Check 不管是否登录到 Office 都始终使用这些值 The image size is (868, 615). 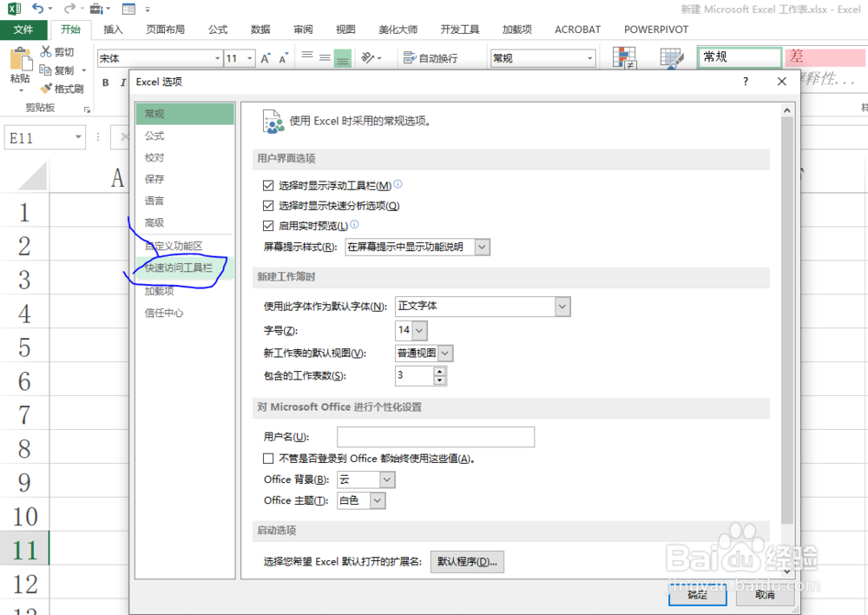(x=268, y=458)
